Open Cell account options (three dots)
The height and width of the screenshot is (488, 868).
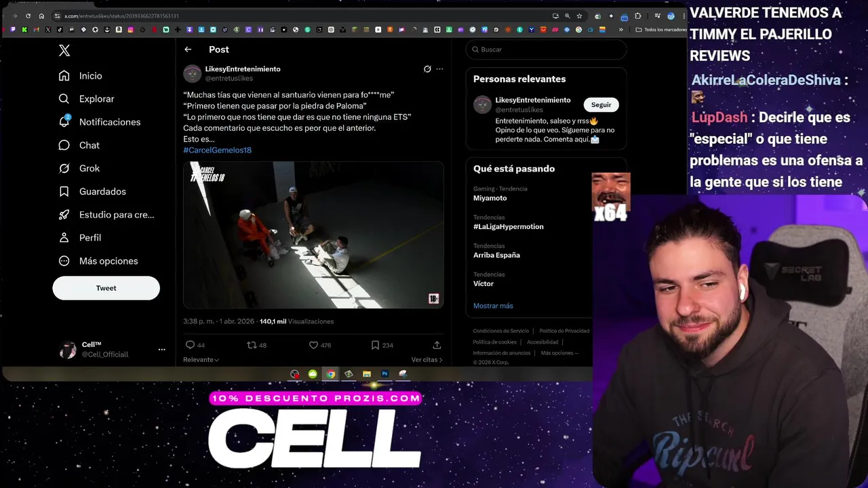[x=161, y=350]
